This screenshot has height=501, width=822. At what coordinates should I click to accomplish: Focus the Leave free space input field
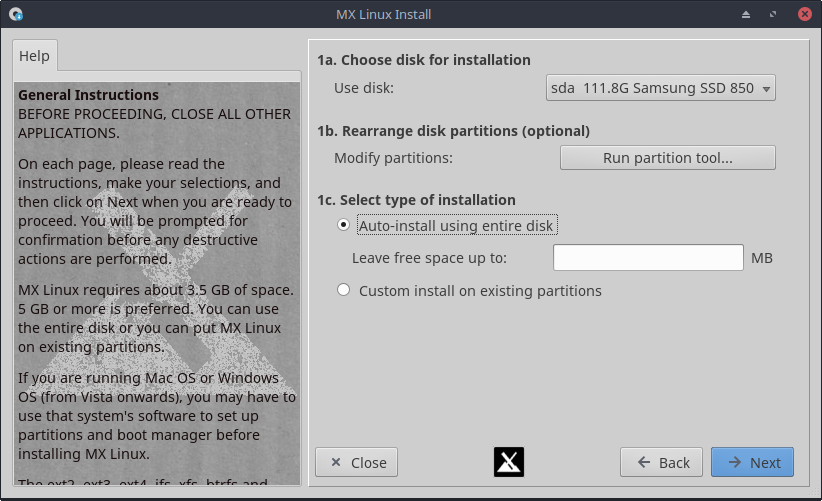point(648,257)
